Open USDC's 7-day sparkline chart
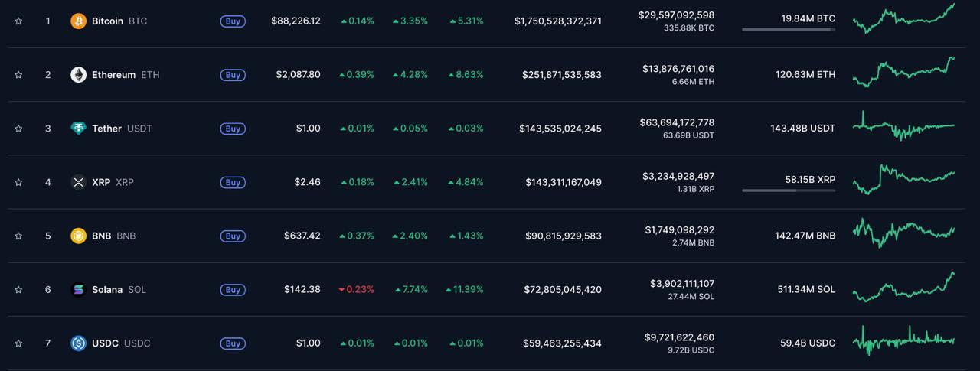 click(x=903, y=340)
